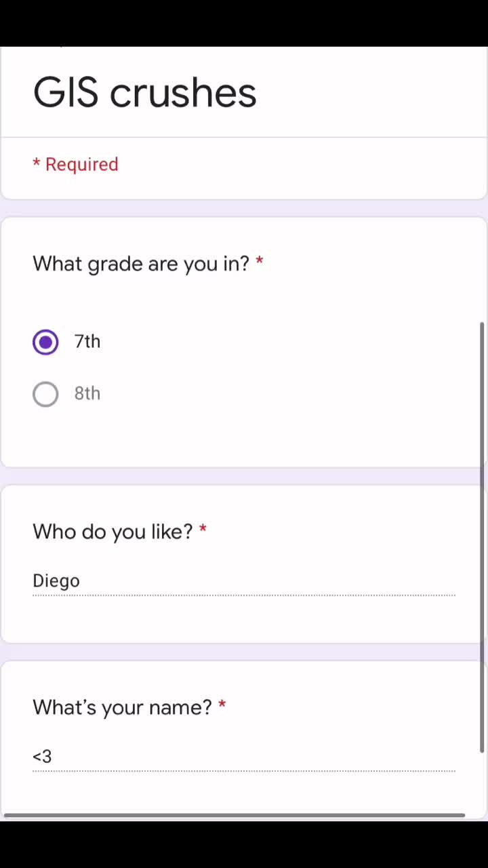Click the "What grade are you in?" question
This screenshot has width=488, height=868.
(x=141, y=264)
